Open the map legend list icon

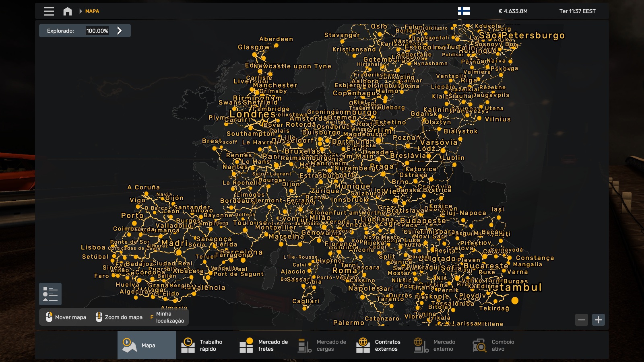[50, 294]
